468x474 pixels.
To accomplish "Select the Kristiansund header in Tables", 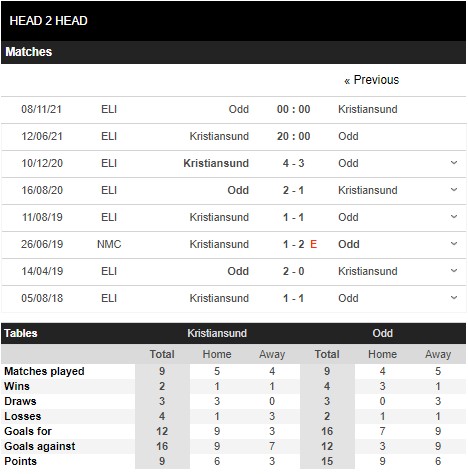I will (217, 333).
